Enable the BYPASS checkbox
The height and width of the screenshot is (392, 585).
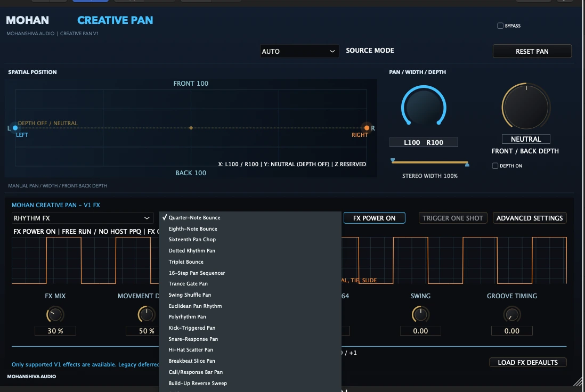click(x=500, y=26)
